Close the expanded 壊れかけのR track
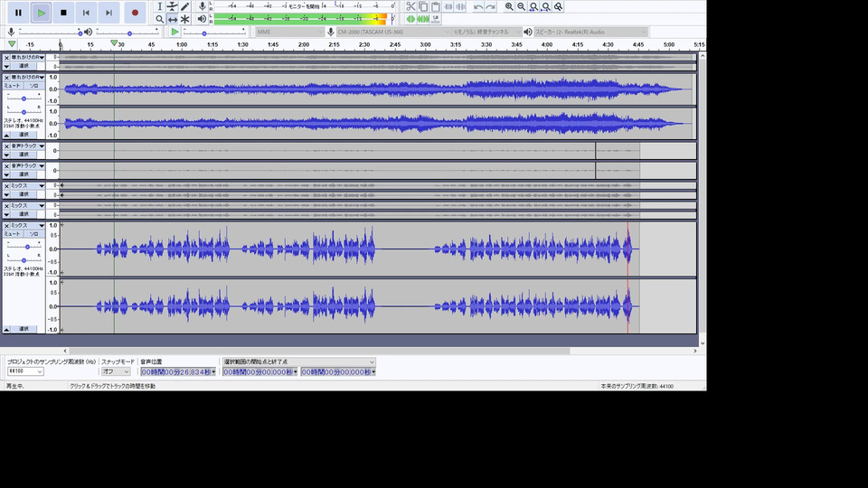 pos(6,78)
